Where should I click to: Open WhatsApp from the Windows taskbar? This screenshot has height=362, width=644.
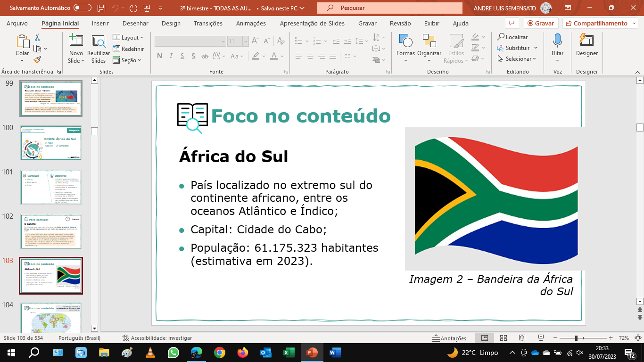click(173, 352)
